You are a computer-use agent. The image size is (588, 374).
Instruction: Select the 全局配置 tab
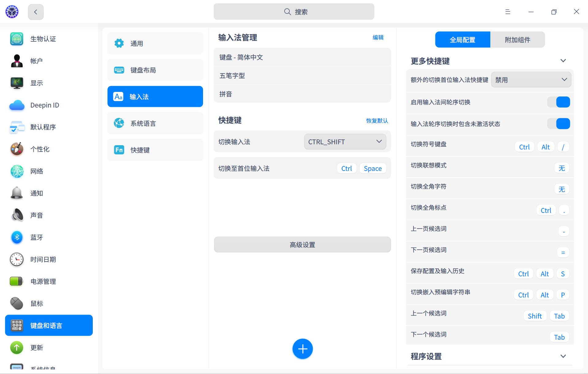pyautogui.click(x=462, y=40)
